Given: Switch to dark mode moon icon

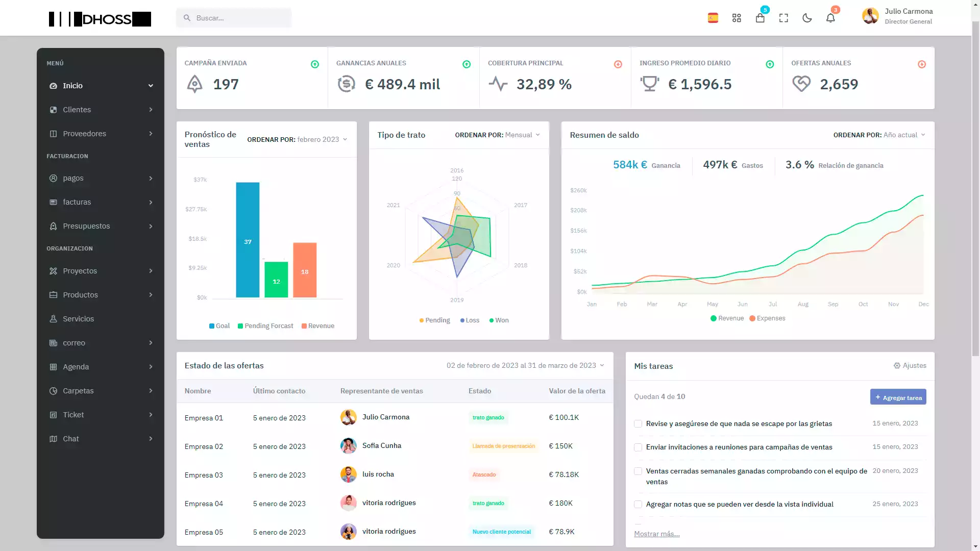Looking at the screenshot, I should pyautogui.click(x=807, y=18).
